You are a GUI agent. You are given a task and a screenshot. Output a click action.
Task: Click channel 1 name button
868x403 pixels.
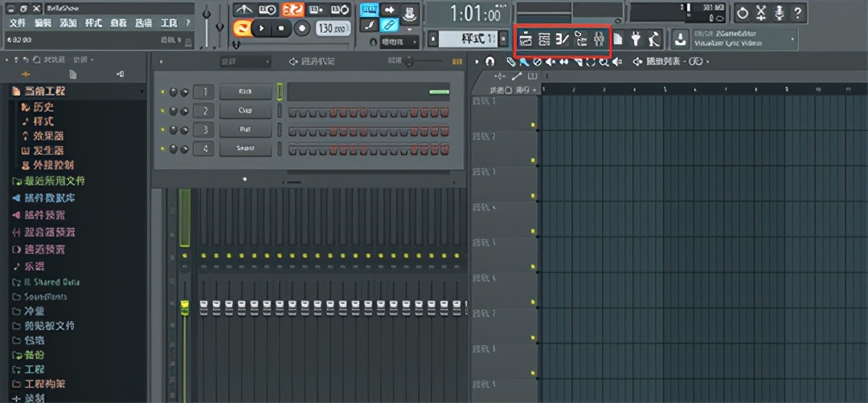tap(245, 92)
